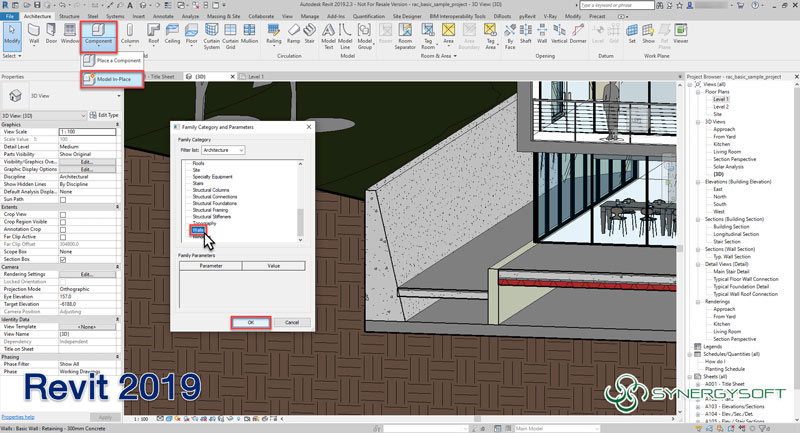Activate the Room Separator tool
800x433 pixels.
(405, 36)
